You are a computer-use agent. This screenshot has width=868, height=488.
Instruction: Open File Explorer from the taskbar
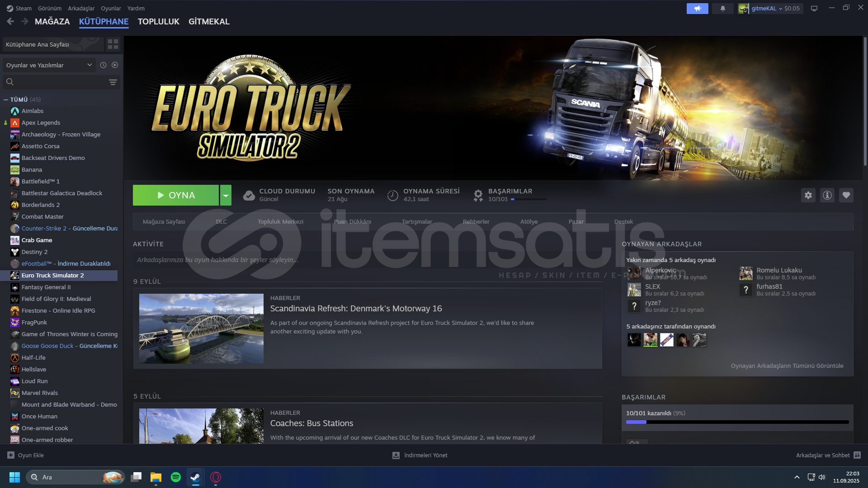(x=156, y=477)
